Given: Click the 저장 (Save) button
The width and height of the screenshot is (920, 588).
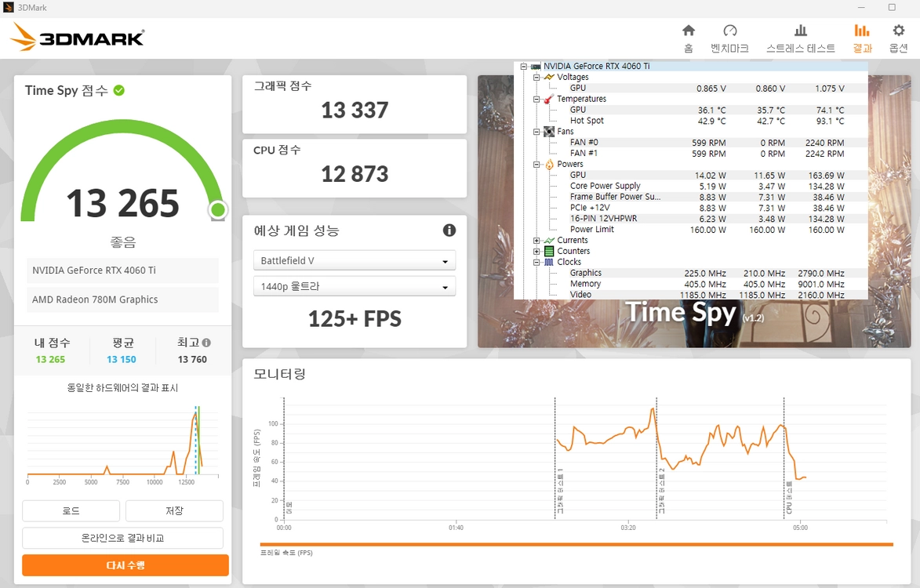Looking at the screenshot, I should tap(174, 510).
